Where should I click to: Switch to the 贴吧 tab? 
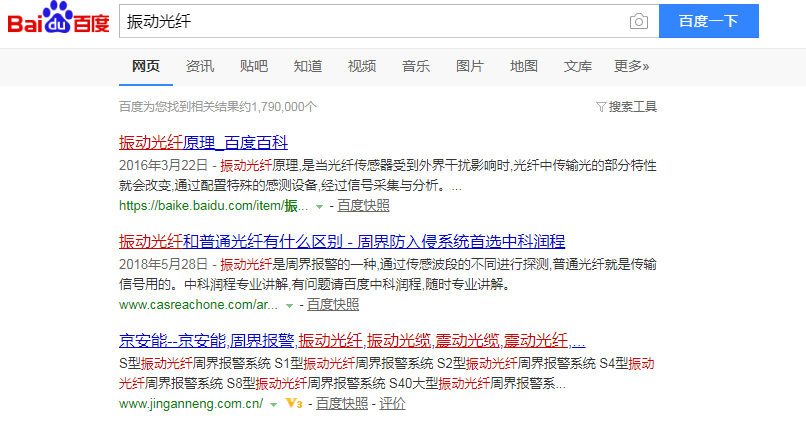(x=253, y=66)
